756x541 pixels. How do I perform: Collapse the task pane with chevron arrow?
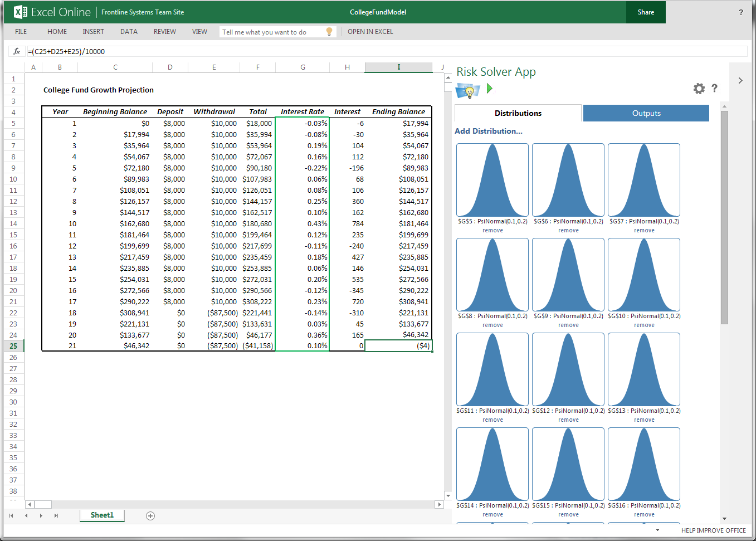click(x=740, y=81)
